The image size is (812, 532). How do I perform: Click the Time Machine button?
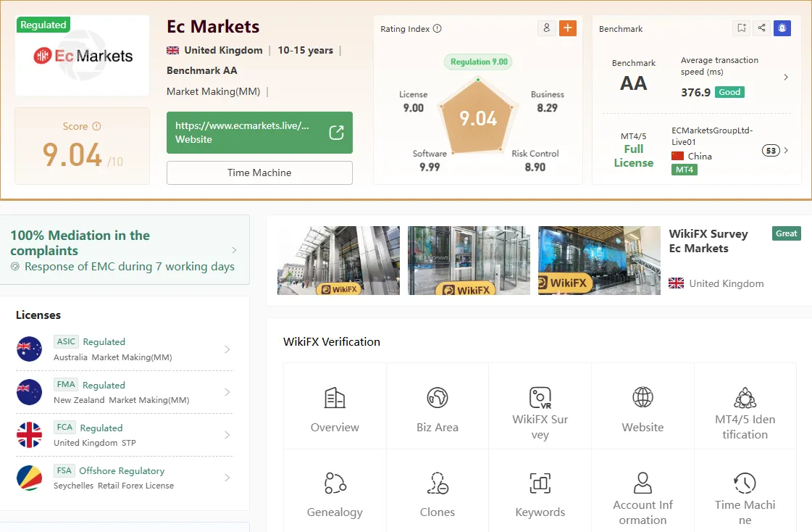tap(259, 173)
